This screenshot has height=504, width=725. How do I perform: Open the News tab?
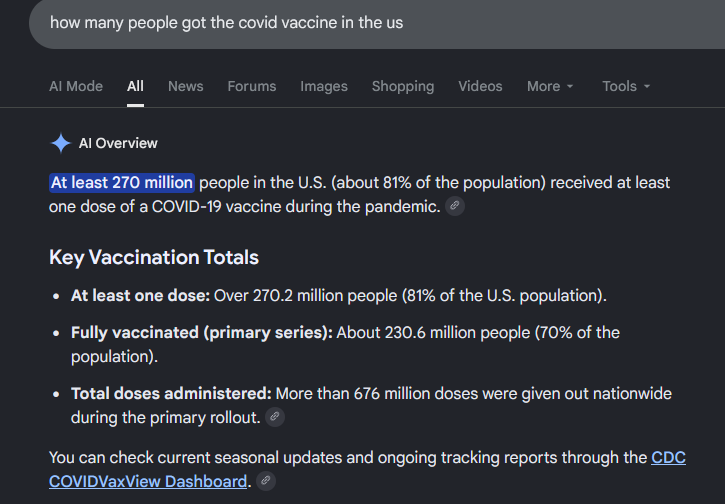tap(185, 86)
